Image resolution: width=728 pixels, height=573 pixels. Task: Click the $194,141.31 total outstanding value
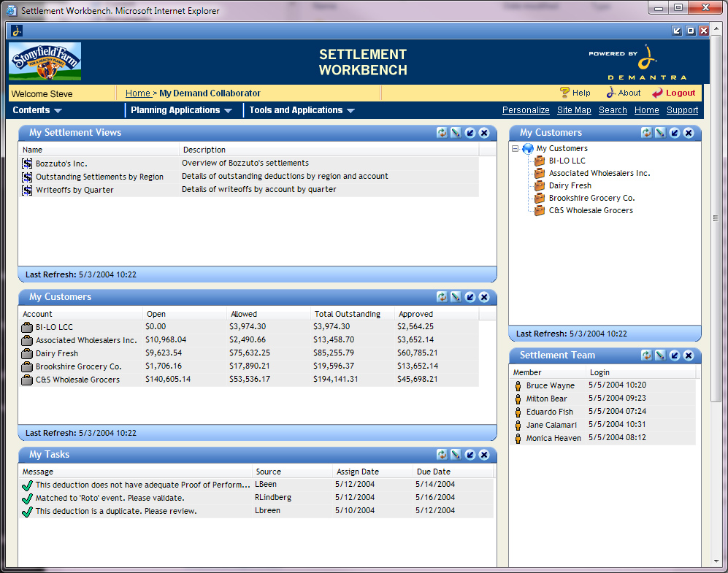point(336,379)
